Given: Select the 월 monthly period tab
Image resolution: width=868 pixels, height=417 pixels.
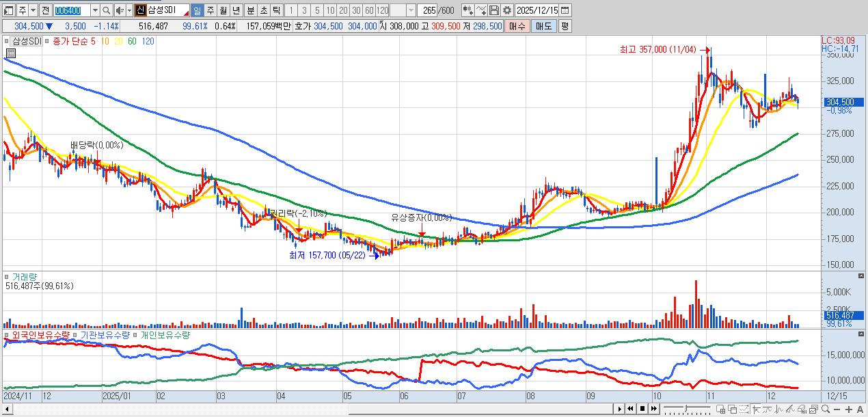Looking at the screenshot, I should pos(223,10).
